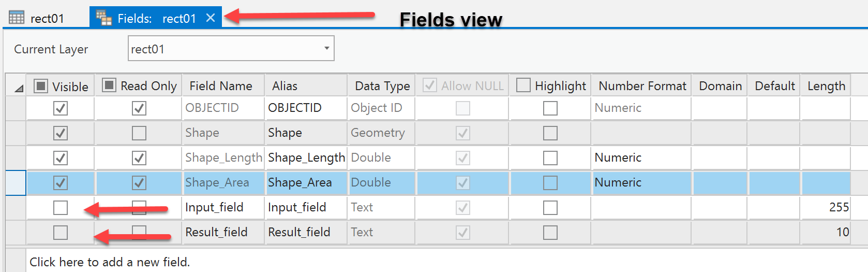Select the Result_field row header
The height and width of the screenshot is (272, 868).
coord(16,233)
